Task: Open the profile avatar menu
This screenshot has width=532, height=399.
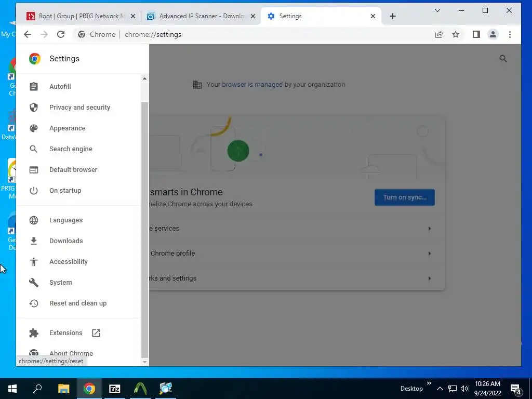Action: coord(493,35)
